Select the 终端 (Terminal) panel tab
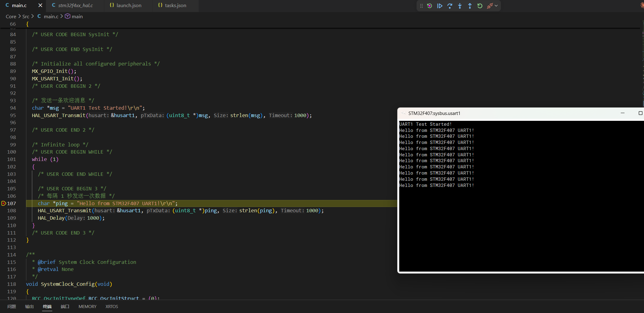This screenshot has width=644, height=313. (x=47, y=307)
